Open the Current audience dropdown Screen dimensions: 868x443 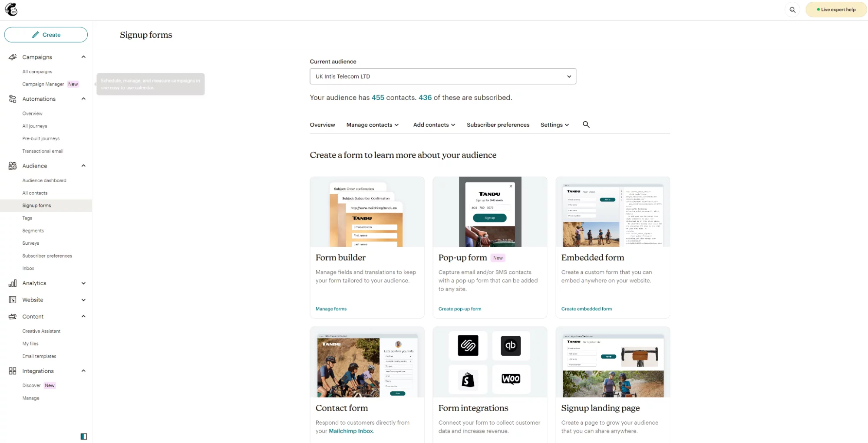tap(442, 76)
